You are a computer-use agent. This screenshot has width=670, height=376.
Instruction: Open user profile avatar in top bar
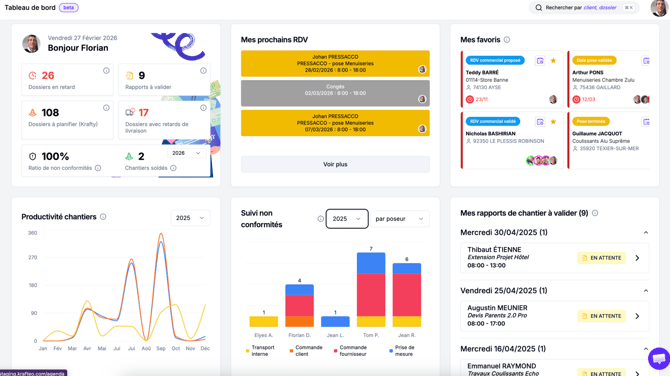pyautogui.click(x=659, y=8)
